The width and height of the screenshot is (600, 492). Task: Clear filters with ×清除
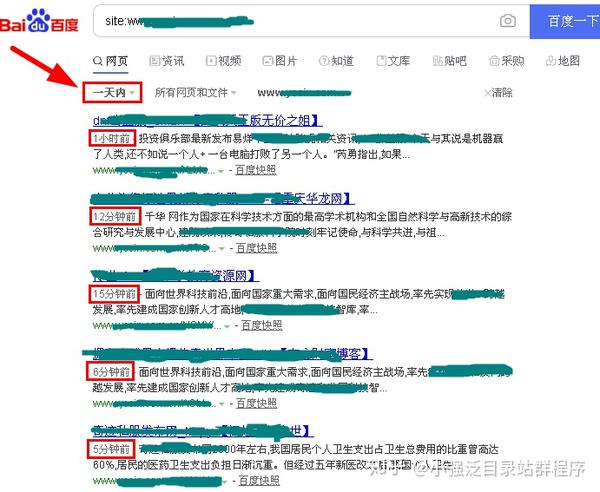tap(498, 93)
